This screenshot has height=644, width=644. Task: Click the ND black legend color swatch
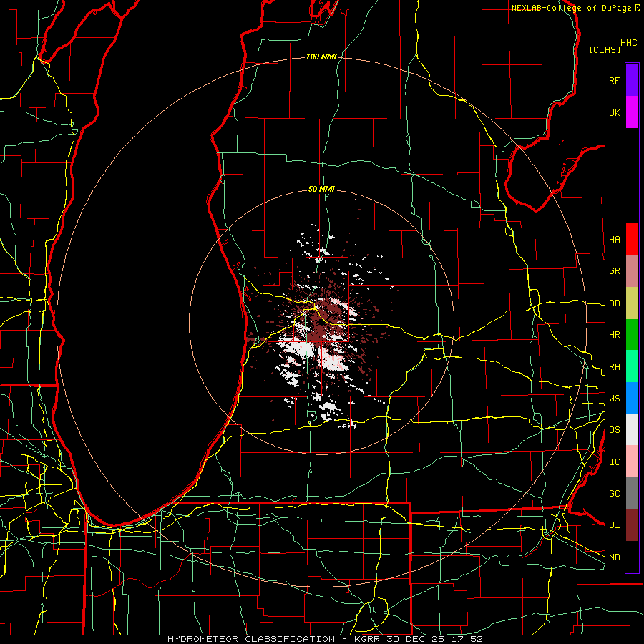632,557
